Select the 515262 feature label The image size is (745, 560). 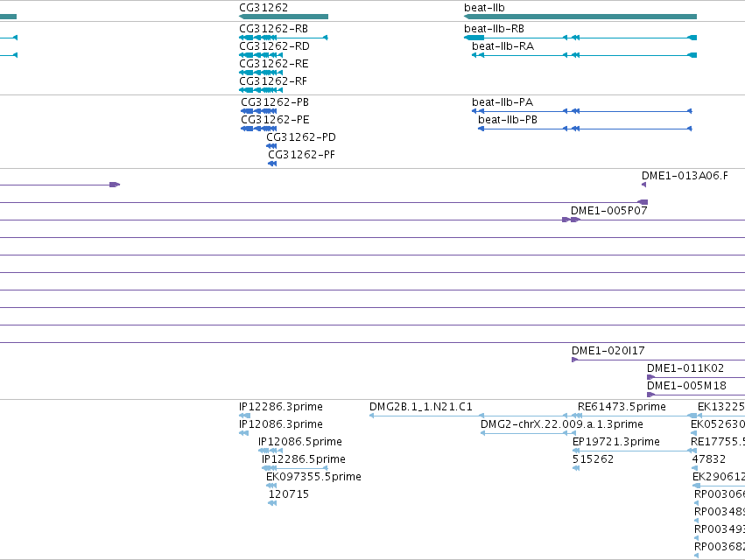pyautogui.click(x=593, y=459)
